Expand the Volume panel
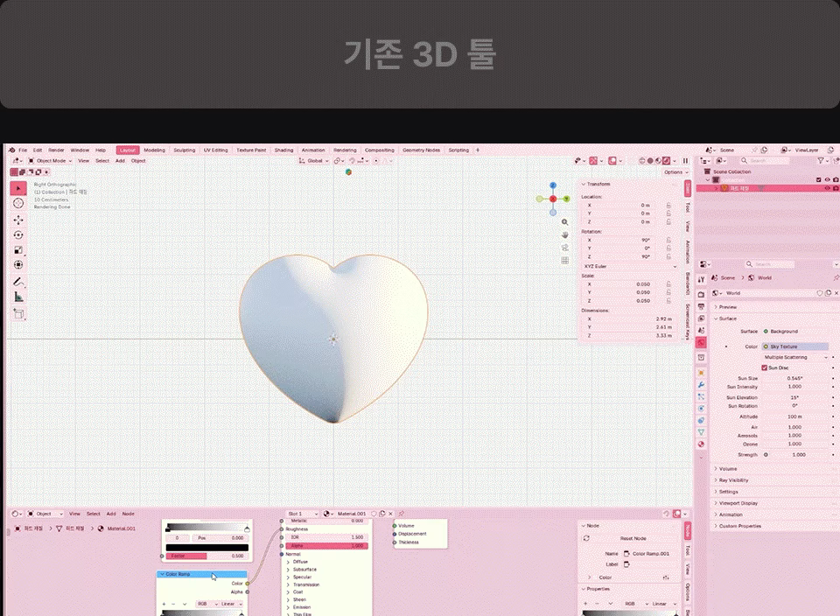This screenshot has width=840, height=616. point(725,469)
